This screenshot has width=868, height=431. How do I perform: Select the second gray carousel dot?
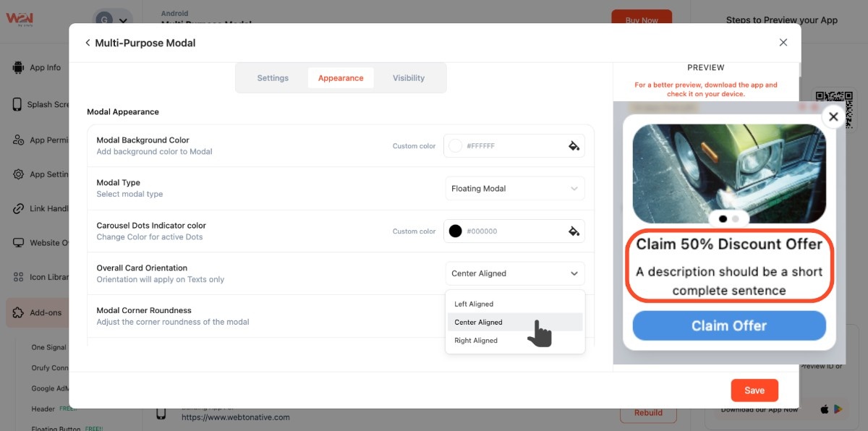[736, 218]
